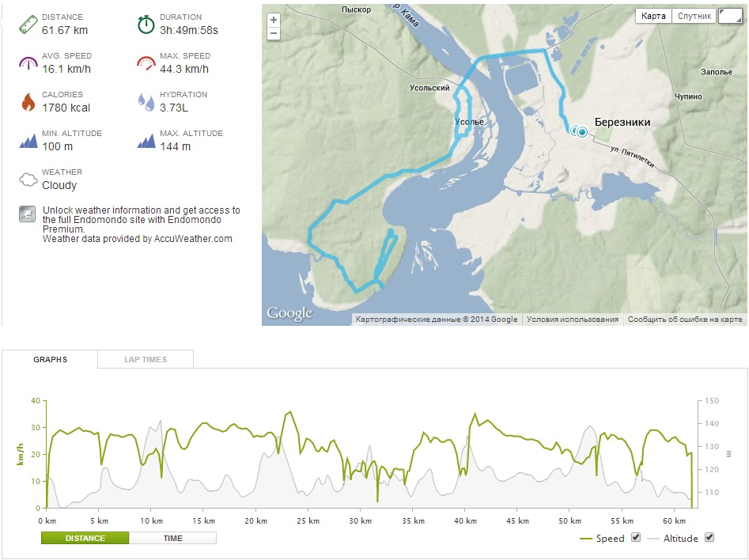Toggle the Altitude graph checkbox
Screen dimensions: 749x560
coord(709,538)
